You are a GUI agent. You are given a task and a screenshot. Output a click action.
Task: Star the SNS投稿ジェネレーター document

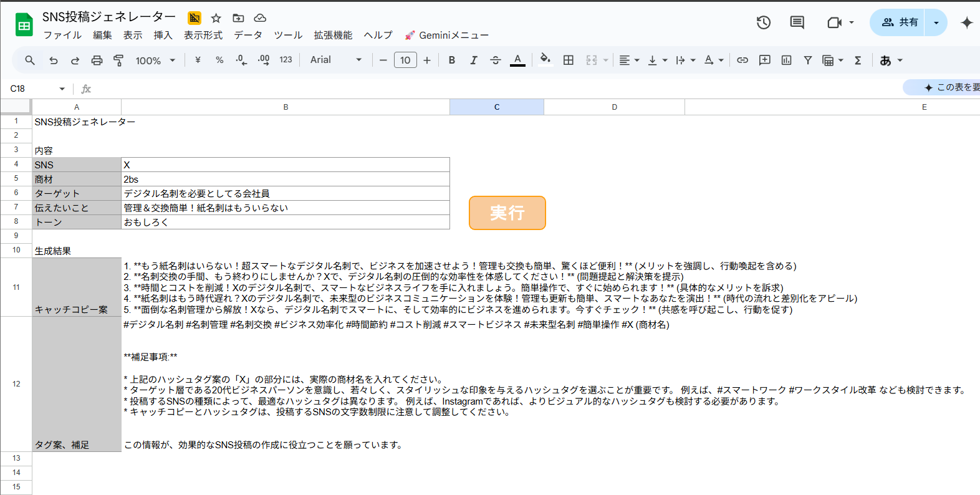point(216,18)
